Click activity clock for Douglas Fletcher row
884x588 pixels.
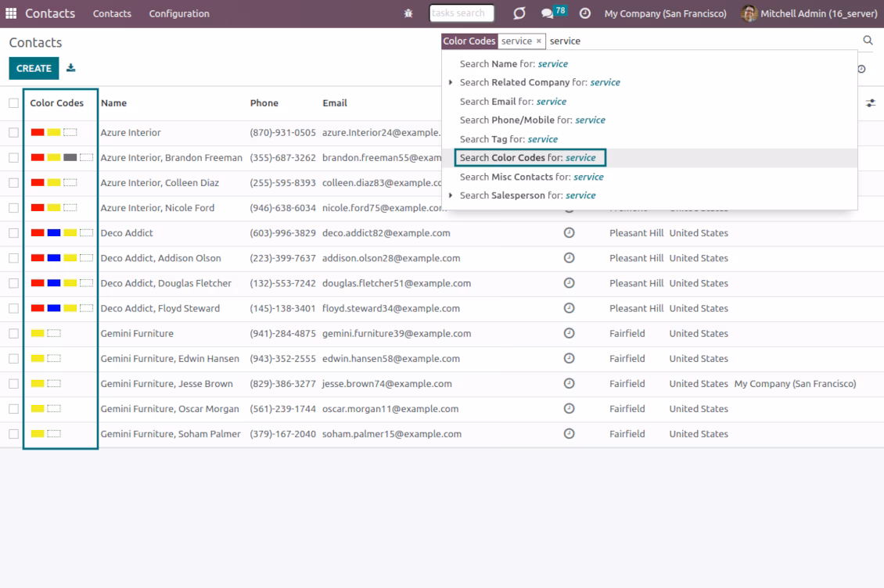pyautogui.click(x=569, y=283)
